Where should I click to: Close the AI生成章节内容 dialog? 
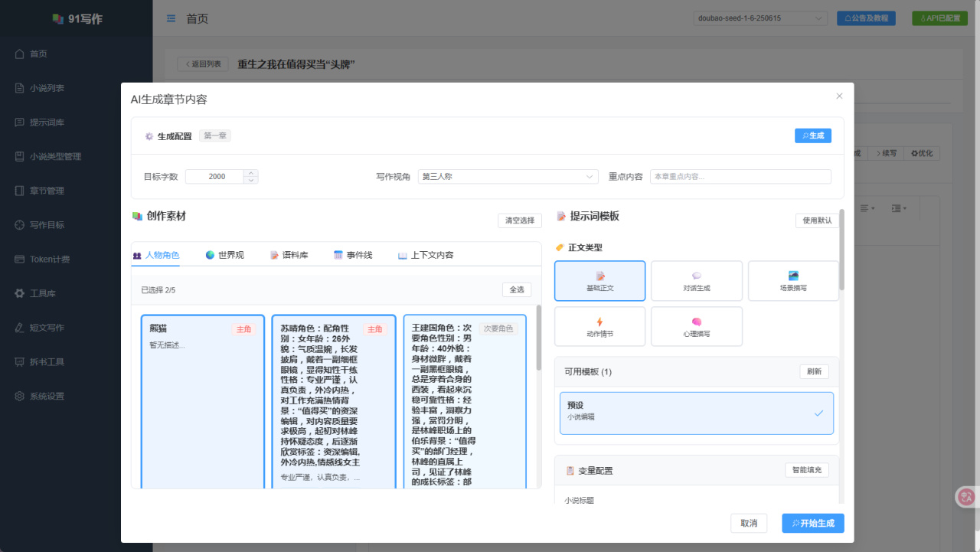tap(839, 96)
